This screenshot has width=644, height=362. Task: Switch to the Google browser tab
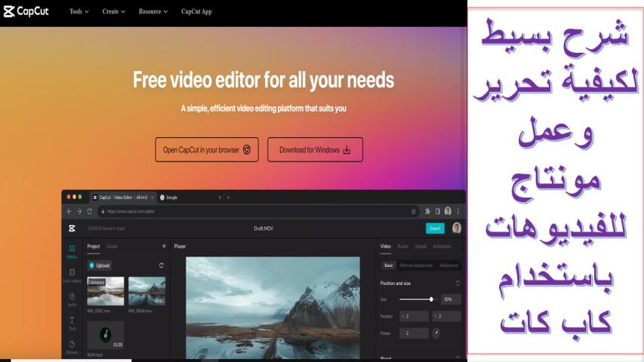[x=189, y=198]
